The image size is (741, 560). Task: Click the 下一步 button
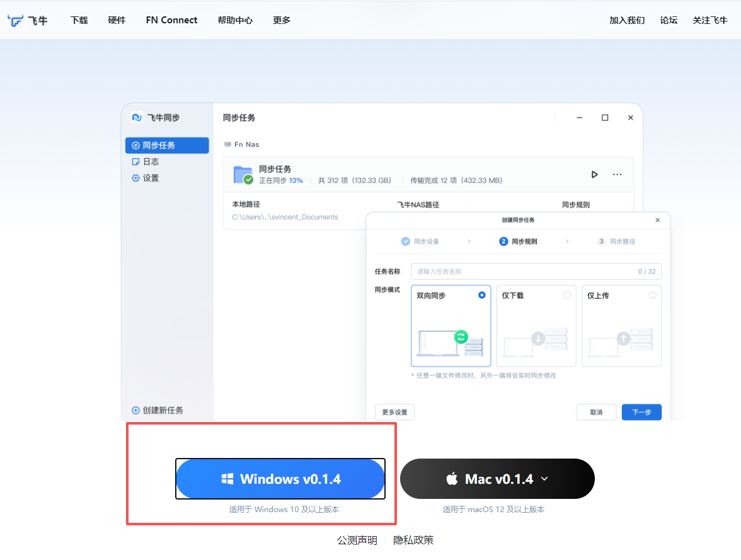641,412
